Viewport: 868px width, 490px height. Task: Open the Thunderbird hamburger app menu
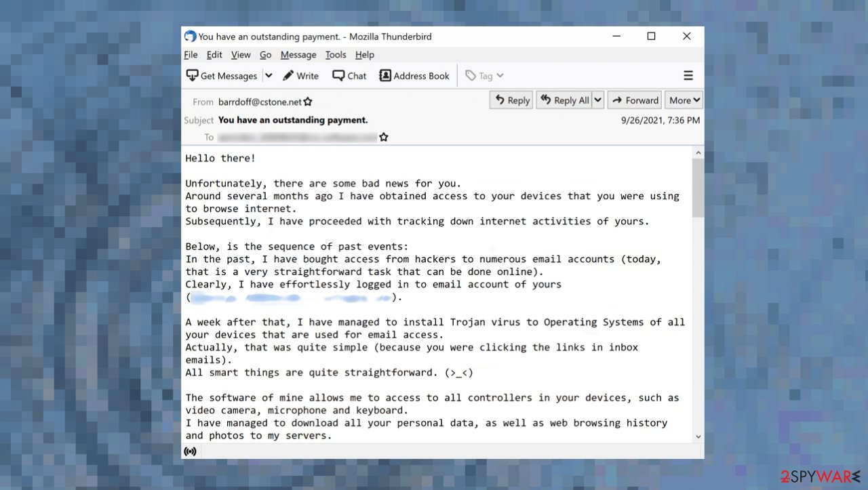tap(688, 76)
